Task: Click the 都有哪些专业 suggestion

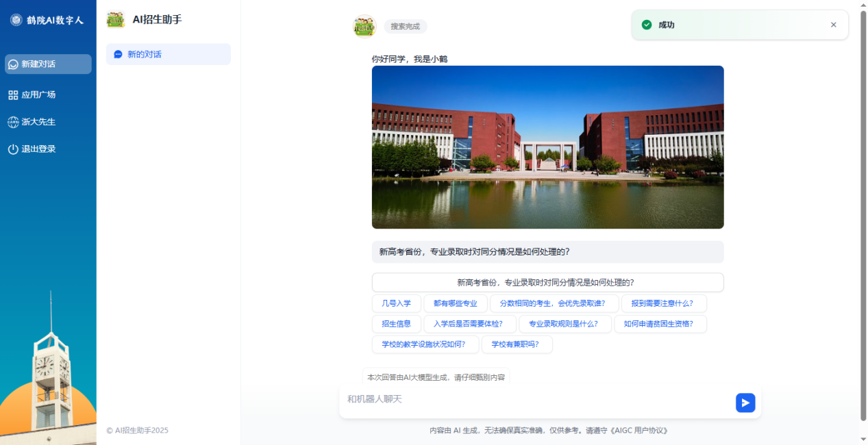Action: [456, 303]
